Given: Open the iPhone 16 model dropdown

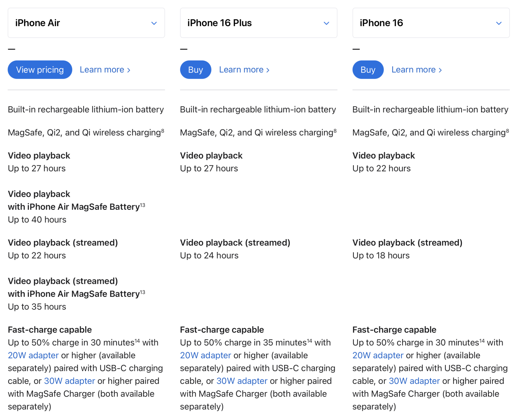Looking at the screenshot, I should [431, 23].
